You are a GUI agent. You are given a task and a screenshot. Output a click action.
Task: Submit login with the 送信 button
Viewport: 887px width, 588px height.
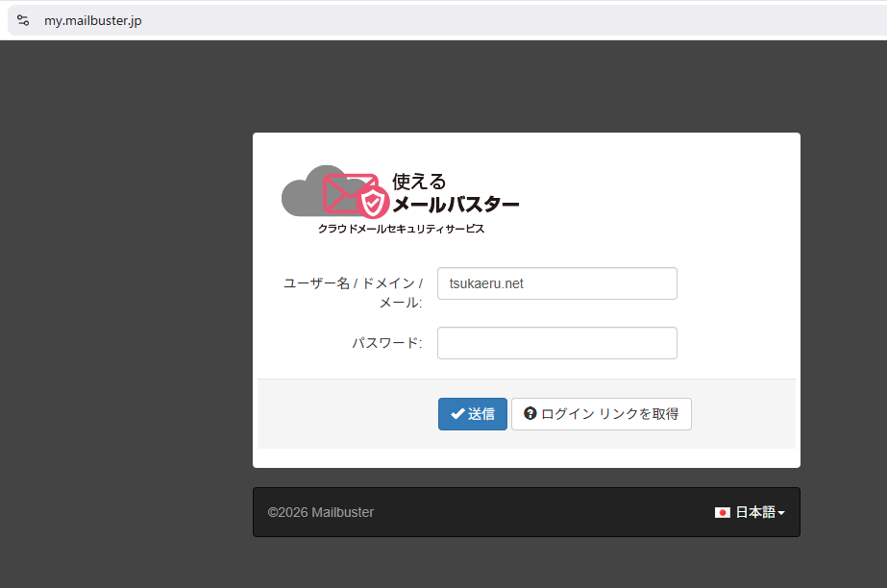point(473,414)
